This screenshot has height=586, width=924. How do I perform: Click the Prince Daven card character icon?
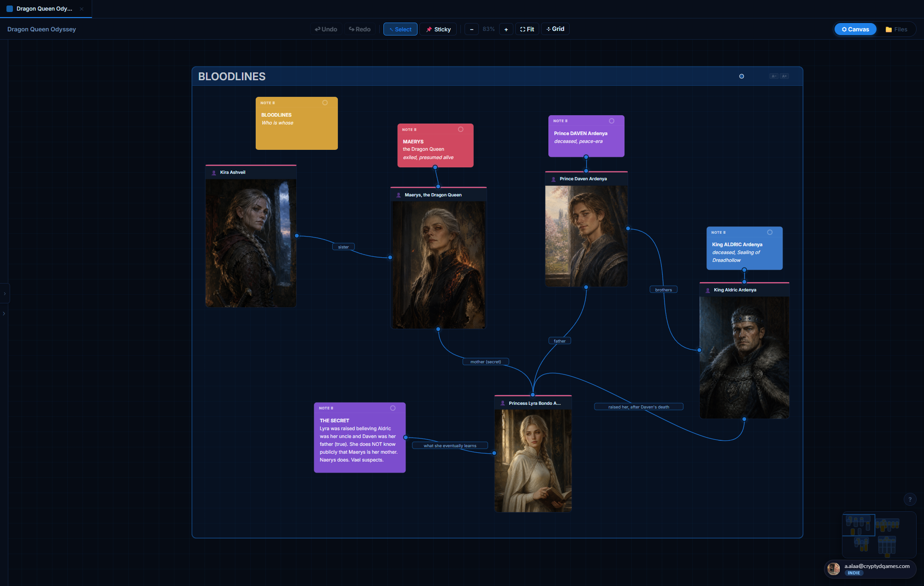pyautogui.click(x=553, y=179)
